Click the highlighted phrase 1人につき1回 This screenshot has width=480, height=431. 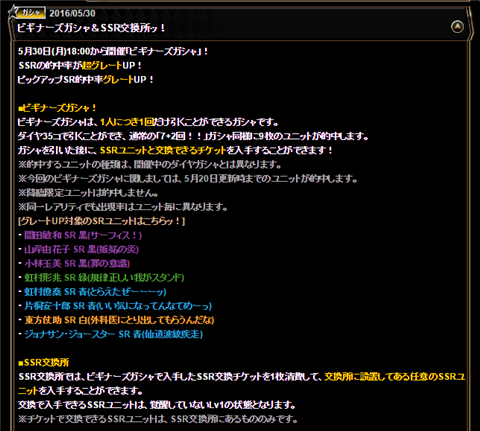127,122
